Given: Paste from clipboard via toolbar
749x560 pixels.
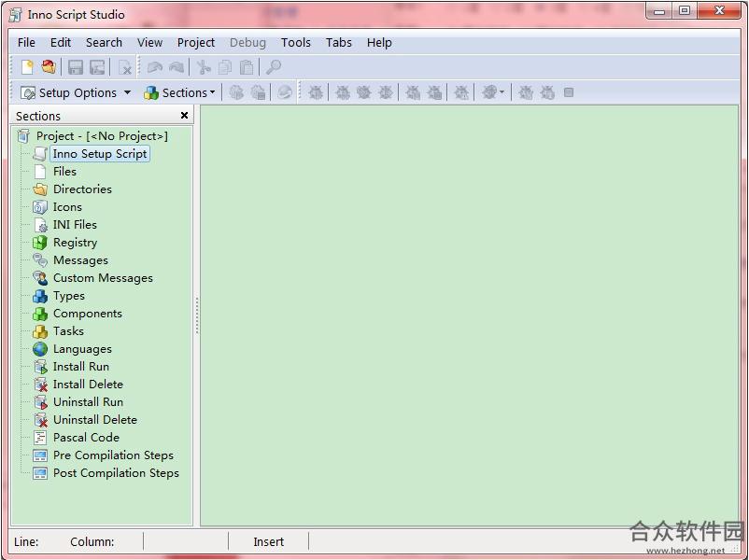Looking at the screenshot, I should point(246,67).
